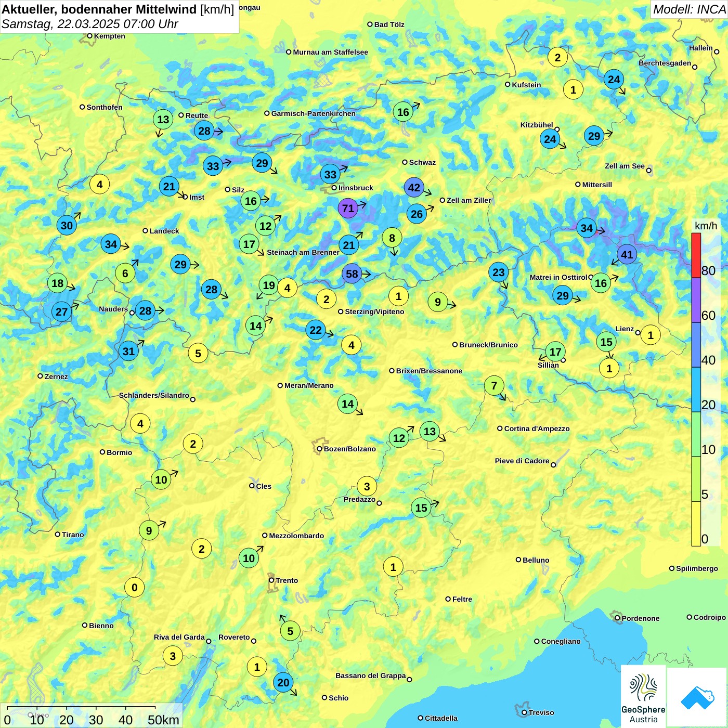The image size is (728, 728).
Task: Click the Schlanders/Silandro label
Action: pyautogui.click(x=154, y=395)
